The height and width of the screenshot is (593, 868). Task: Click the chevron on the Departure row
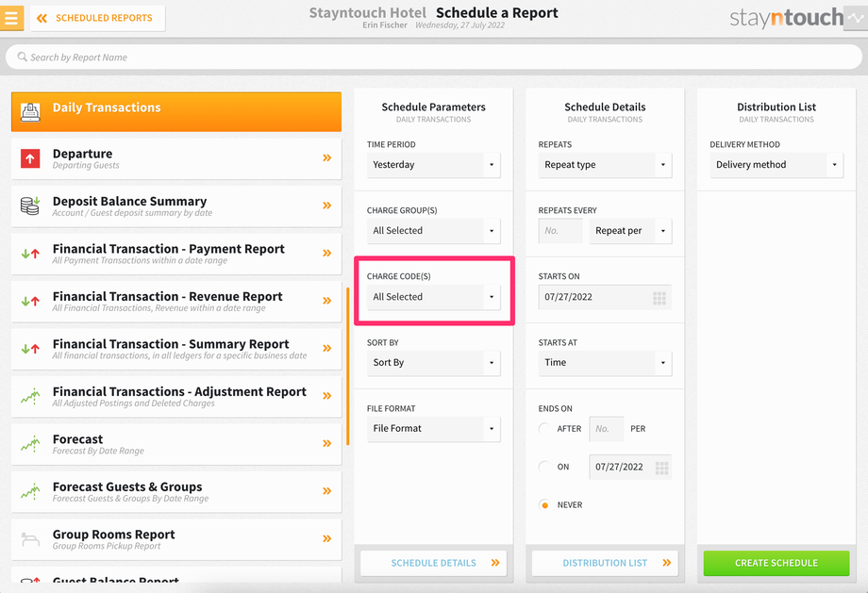[327, 157]
